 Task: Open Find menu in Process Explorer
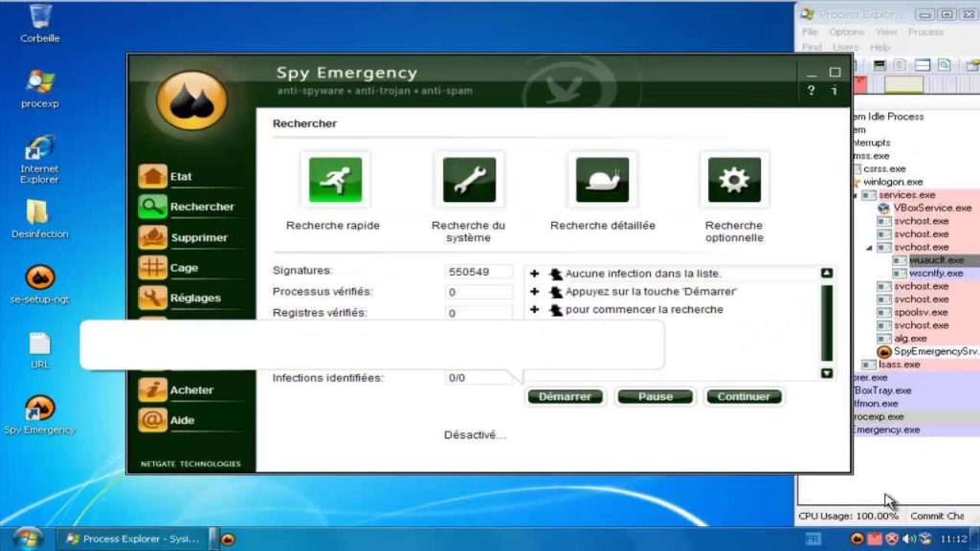tap(812, 48)
